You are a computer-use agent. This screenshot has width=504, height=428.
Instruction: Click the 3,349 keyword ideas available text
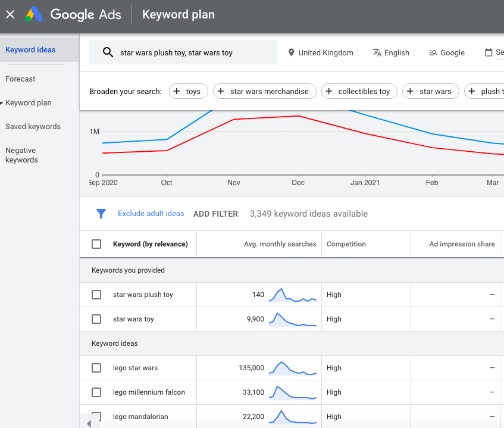pos(309,214)
